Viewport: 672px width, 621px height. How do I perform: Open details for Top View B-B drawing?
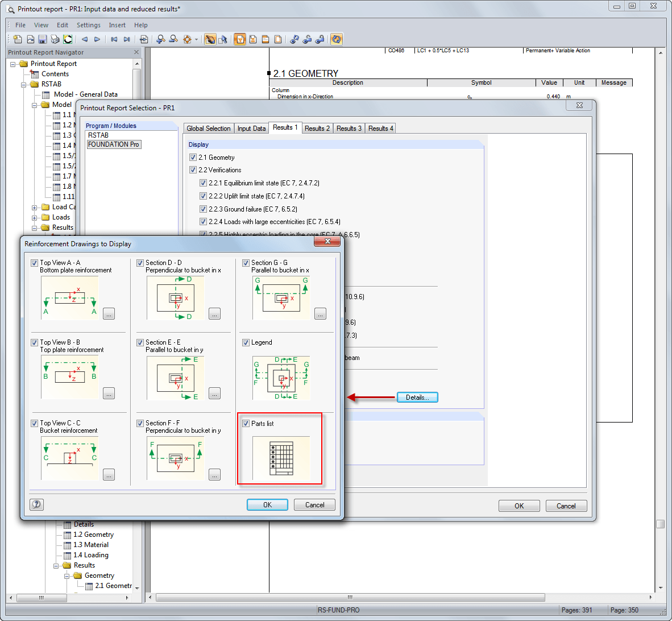[x=109, y=393]
